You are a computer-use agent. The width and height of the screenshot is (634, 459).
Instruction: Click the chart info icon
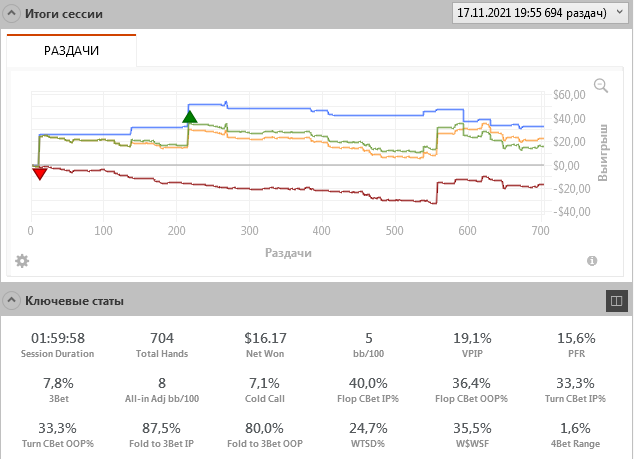[x=592, y=261]
